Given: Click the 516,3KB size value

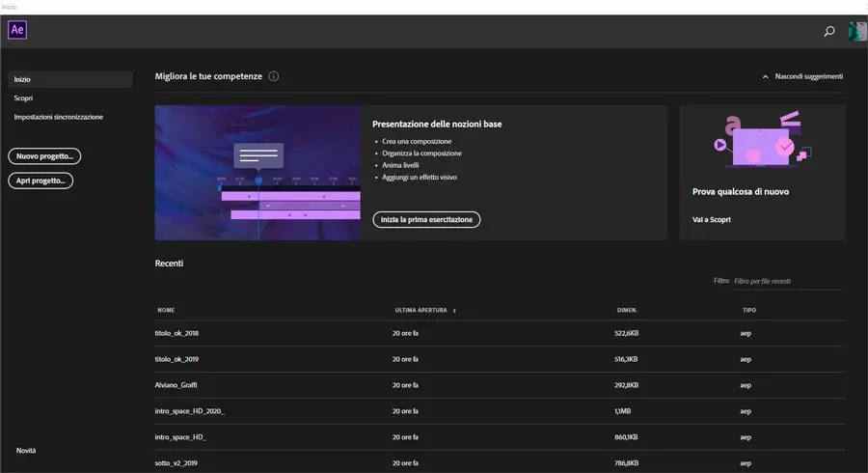Looking at the screenshot, I should tap(626, 359).
